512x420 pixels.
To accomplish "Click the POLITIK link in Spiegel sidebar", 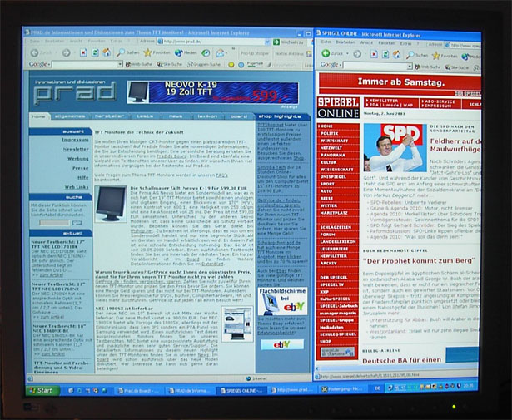I will [x=331, y=133].
